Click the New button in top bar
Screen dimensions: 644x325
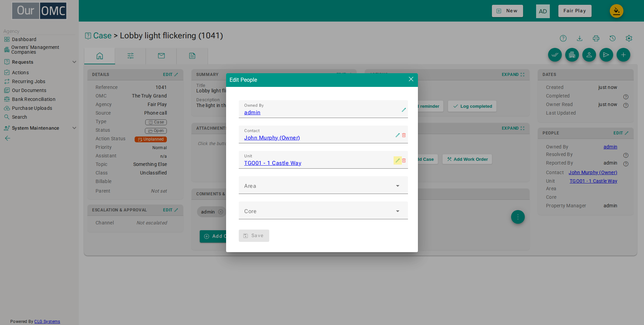pyautogui.click(x=507, y=11)
